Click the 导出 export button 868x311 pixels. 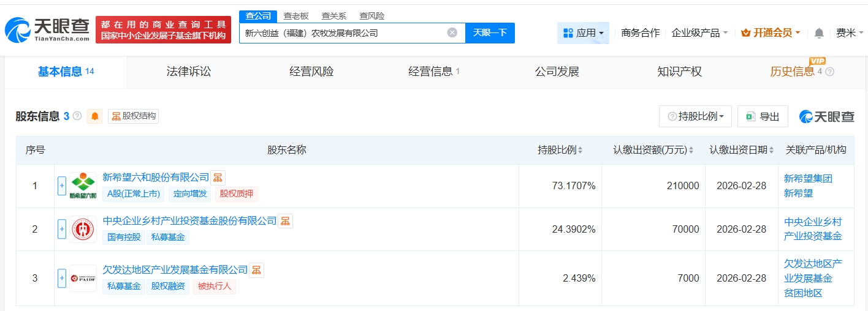click(763, 116)
